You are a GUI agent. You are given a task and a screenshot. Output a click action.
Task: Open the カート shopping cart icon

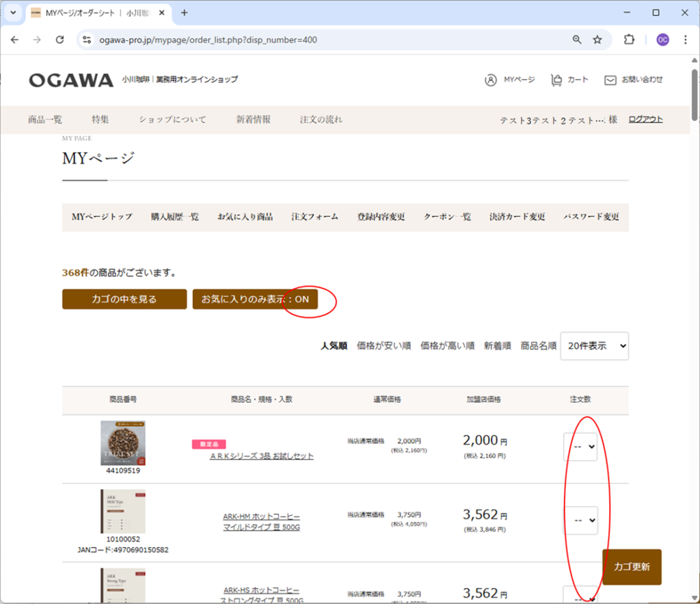[556, 80]
